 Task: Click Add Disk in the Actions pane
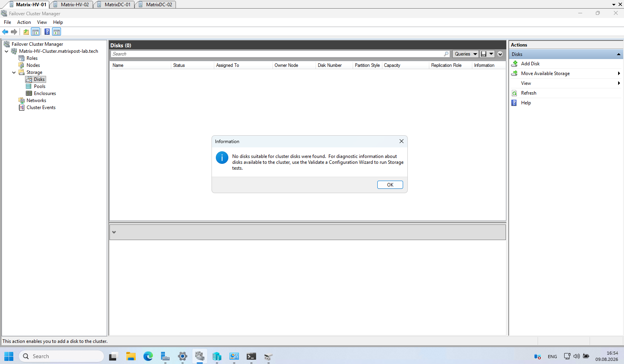(x=530, y=64)
